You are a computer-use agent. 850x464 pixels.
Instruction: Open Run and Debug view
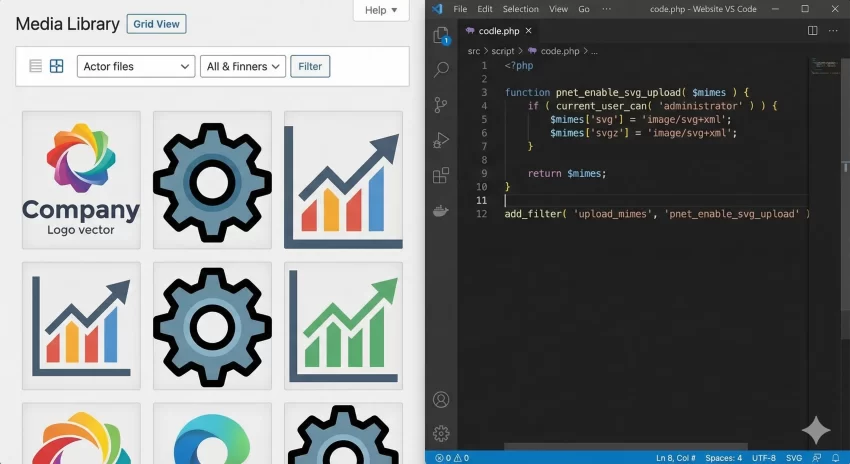441,140
